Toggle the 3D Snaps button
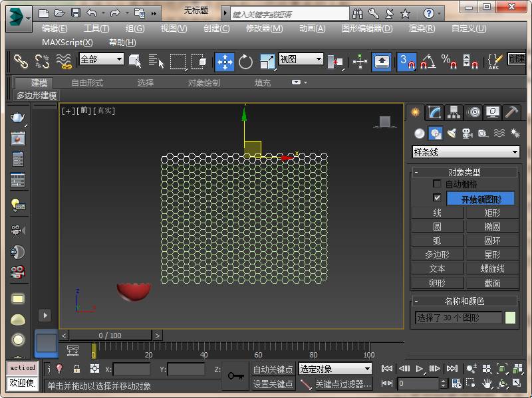Image resolution: width=532 pixels, height=398 pixels. tap(406, 62)
